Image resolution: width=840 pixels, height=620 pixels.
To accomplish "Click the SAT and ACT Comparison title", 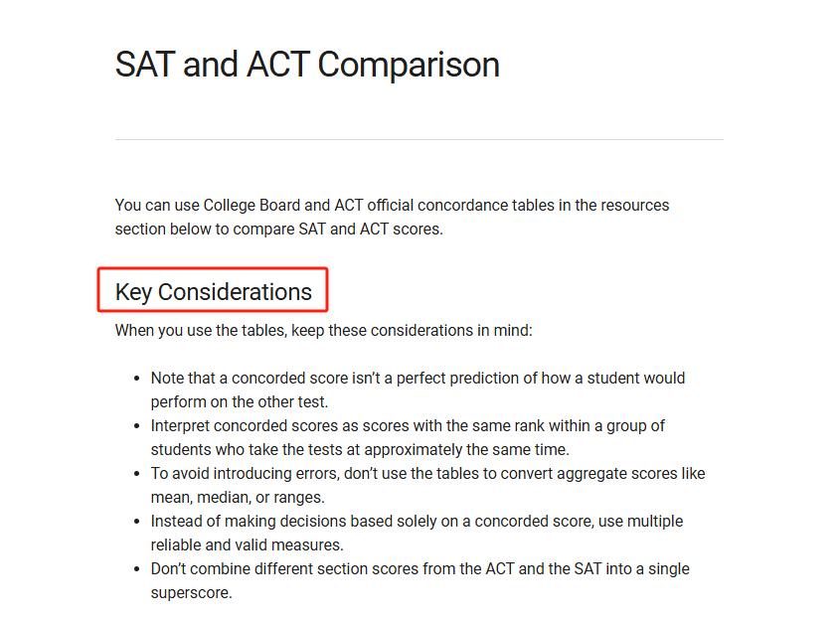I will [x=307, y=65].
